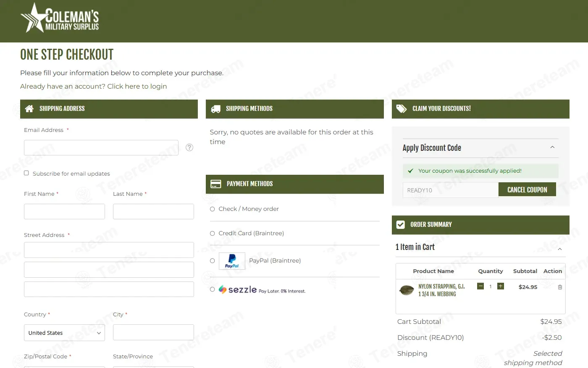This screenshot has width=588, height=368.
Task: Delete item using trash can icon
Action: [559, 287]
